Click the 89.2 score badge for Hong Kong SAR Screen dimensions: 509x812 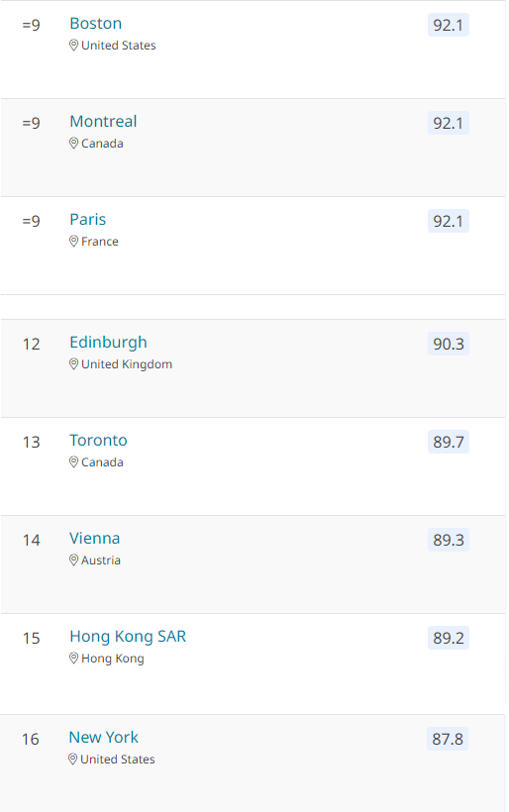click(x=449, y=638)
